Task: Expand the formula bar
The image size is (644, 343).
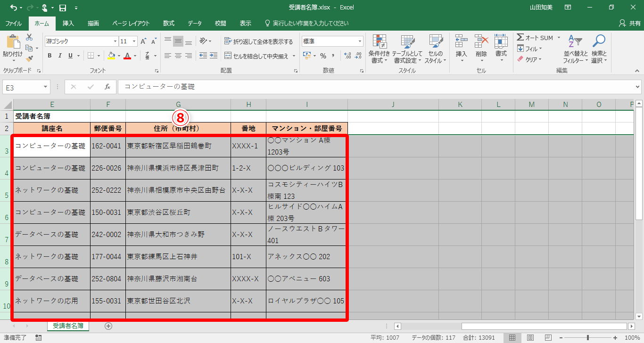Action: 638,87
